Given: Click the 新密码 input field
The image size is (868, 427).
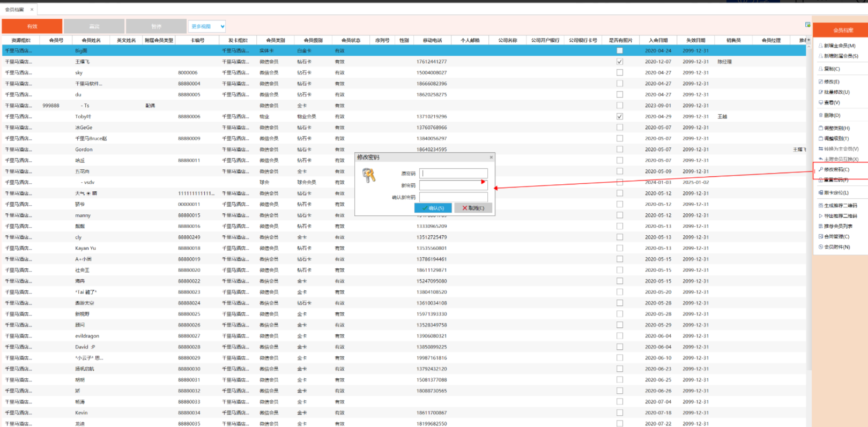Looking at the screenshot, I should 453,185.
